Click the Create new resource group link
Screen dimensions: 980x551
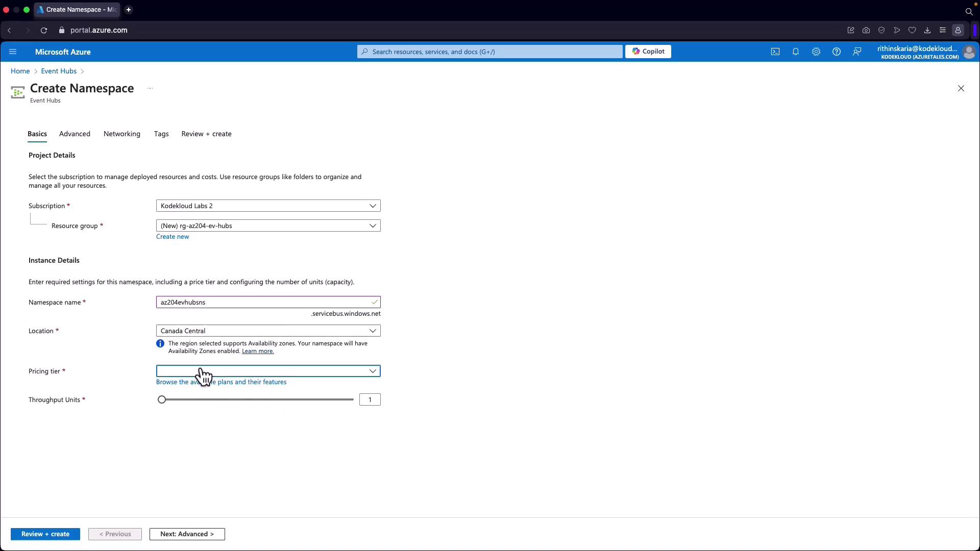coord(173,237)
